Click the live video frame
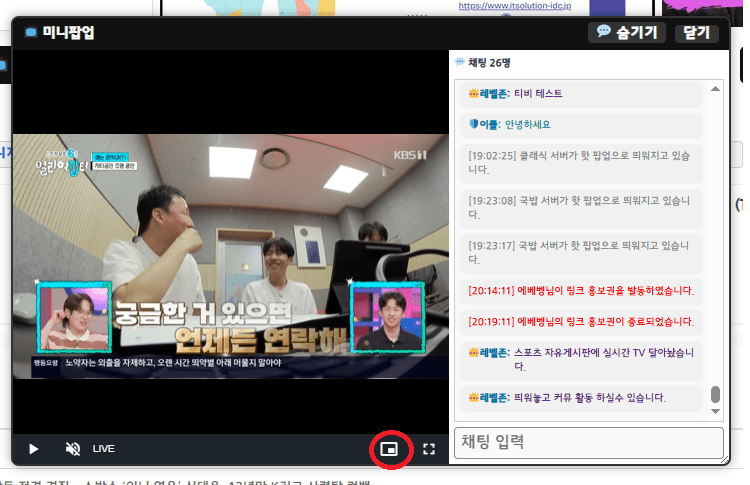The width and height of the screenshot is (750, 485). click(x=231, y=256)
